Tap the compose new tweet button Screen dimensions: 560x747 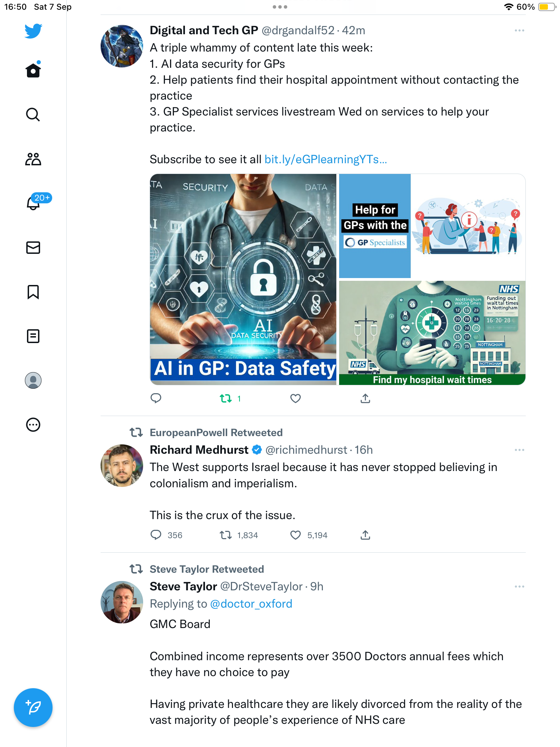(x=33, y=708)
